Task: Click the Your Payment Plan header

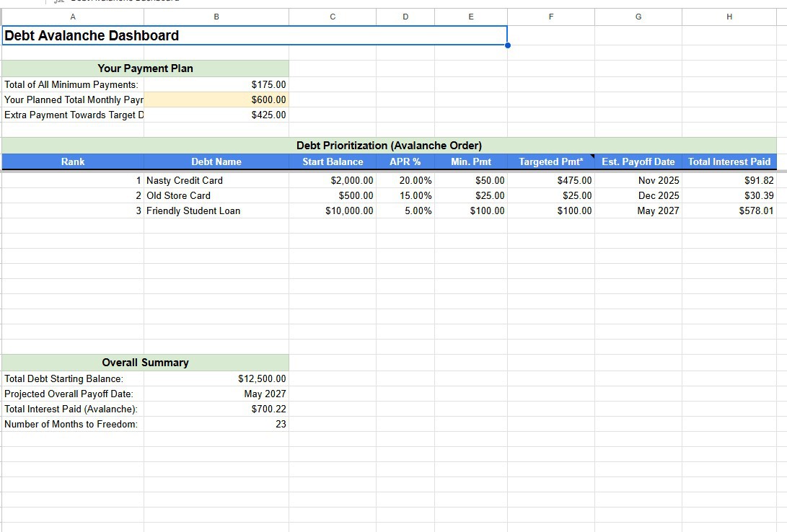Action: click(146, 68)
